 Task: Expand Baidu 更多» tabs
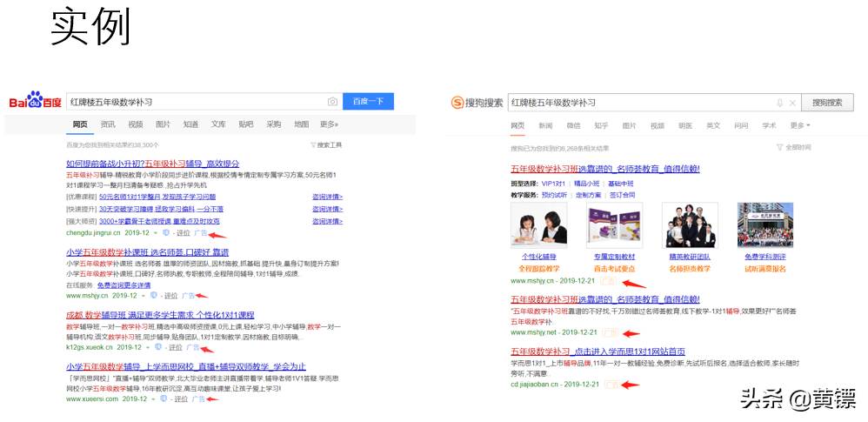(x=329, y=124)
